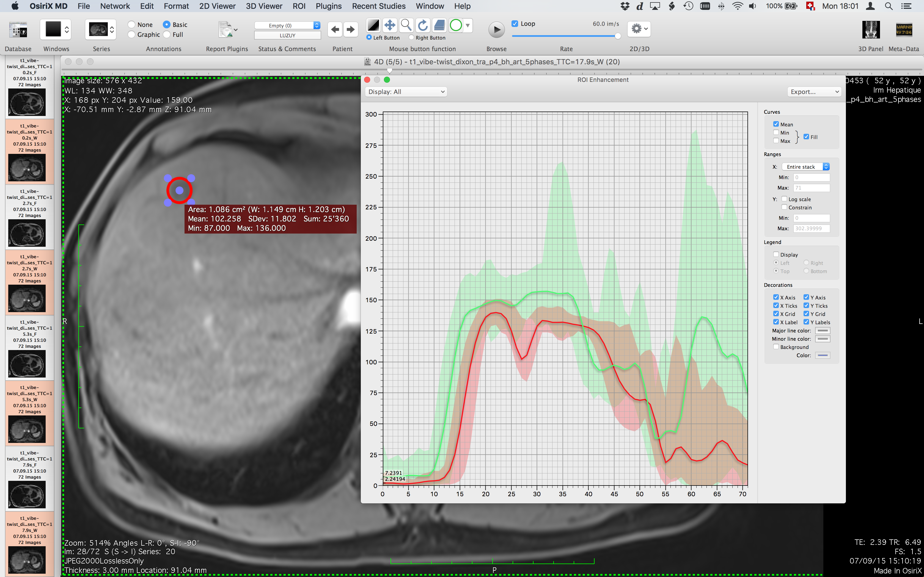Toggle the Mean curve checkbox

tap(776, 124)
